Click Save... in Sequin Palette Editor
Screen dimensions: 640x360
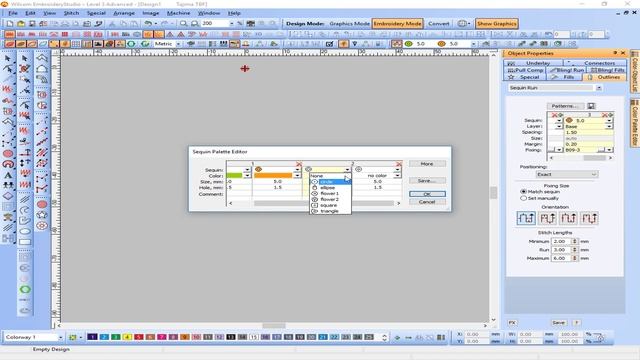(x=427, y=181)
